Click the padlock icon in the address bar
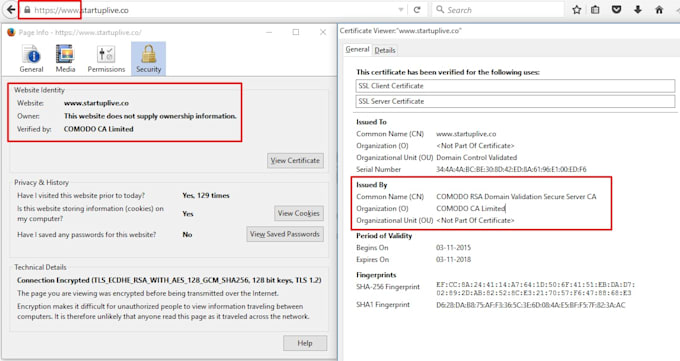Viewport: 680px width, 361px height. (27, 10)
